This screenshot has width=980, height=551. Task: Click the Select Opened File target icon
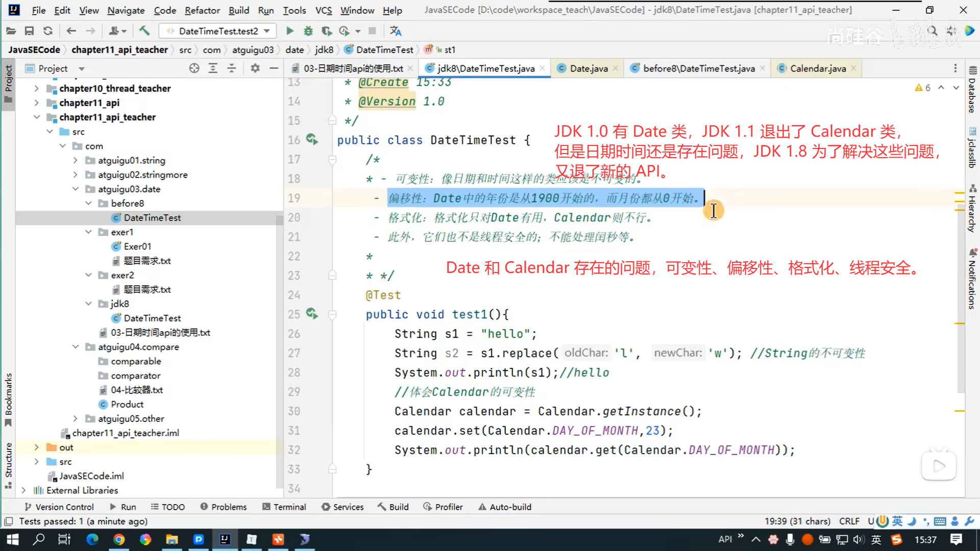tap(194, 68)
